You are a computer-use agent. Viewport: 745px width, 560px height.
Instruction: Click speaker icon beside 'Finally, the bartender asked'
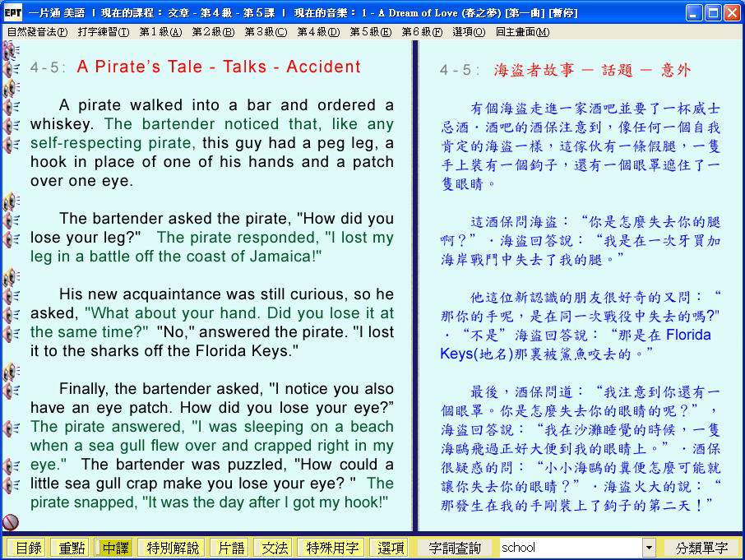tap(12, 390)
